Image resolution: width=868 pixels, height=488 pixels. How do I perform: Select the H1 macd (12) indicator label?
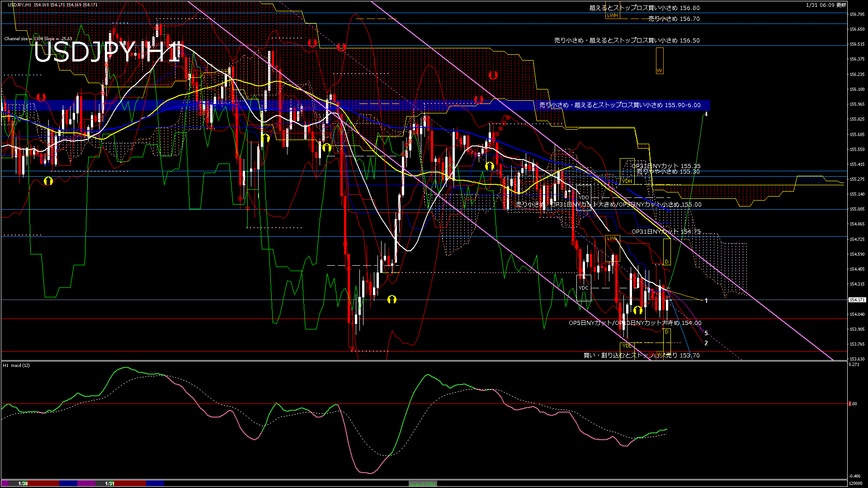pyautogui.click(x=16, y=365)
